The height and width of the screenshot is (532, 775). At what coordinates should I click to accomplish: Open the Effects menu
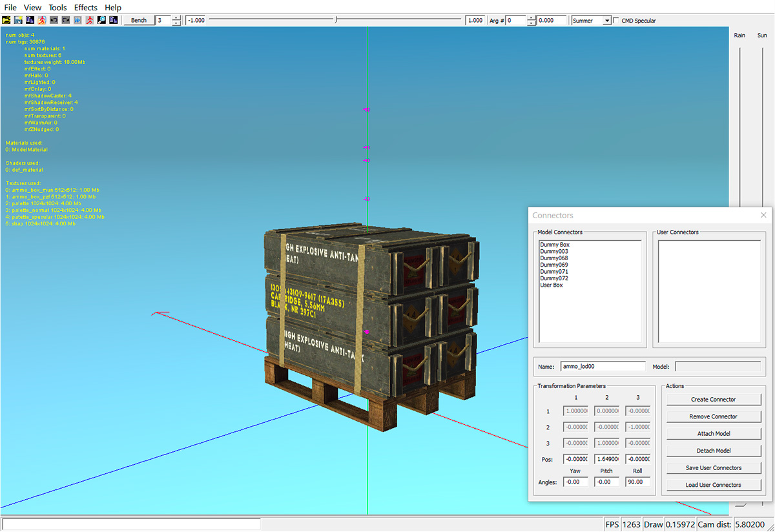[x=86, y=7]
